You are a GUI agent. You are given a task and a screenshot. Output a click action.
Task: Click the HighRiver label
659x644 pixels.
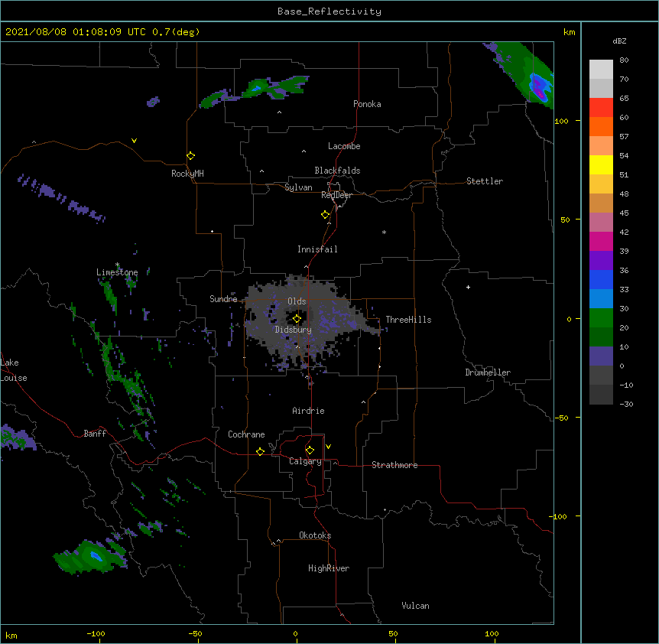(x=329, y=568)
